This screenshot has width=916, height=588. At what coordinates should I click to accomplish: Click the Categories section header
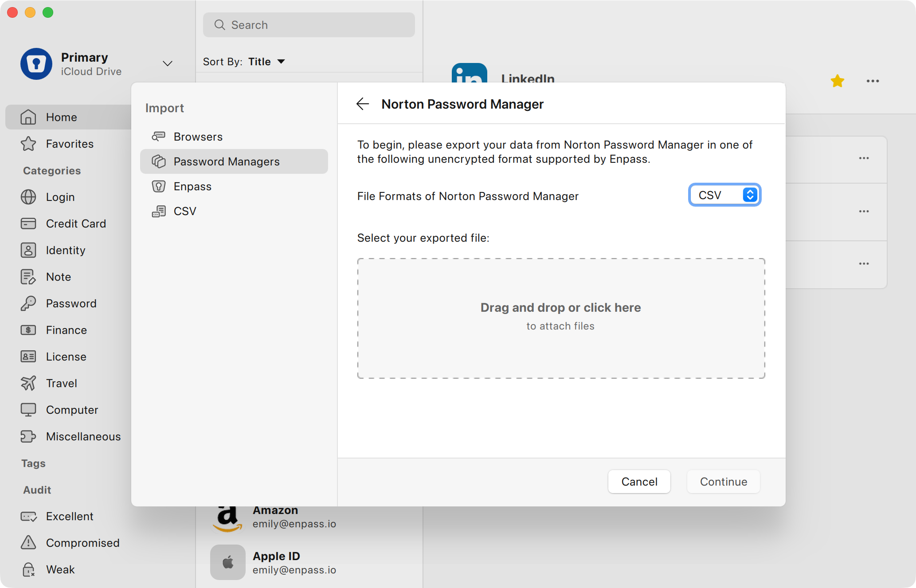pyautogui.click(x=52, y=171)
